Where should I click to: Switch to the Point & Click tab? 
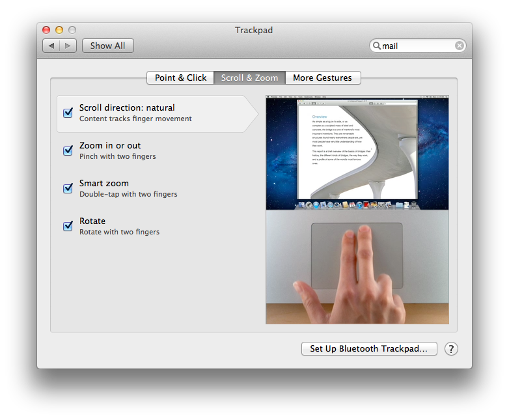180,78
